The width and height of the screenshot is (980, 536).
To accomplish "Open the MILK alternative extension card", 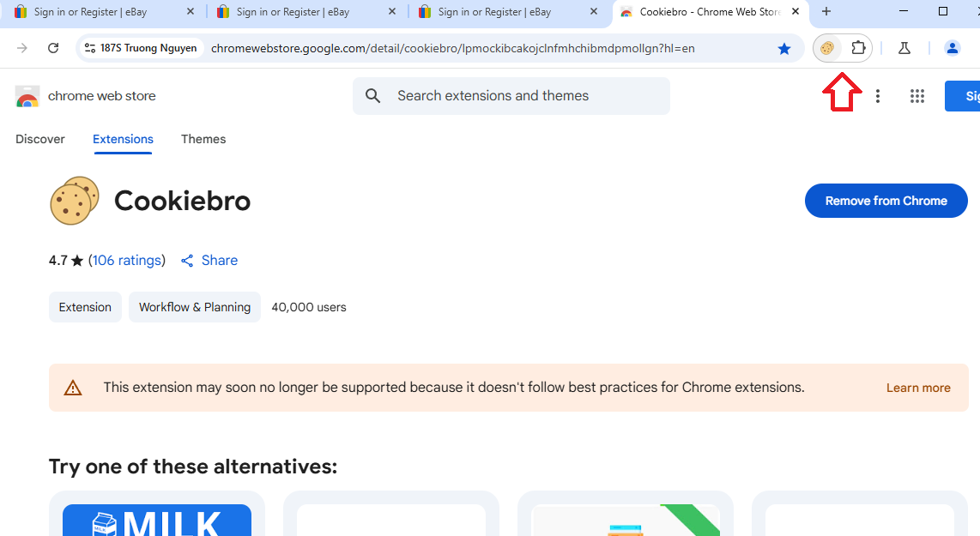I will click(157, 514).
